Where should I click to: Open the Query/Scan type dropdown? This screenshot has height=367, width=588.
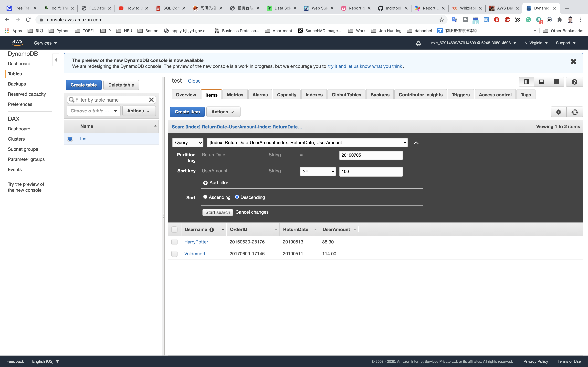188,143
